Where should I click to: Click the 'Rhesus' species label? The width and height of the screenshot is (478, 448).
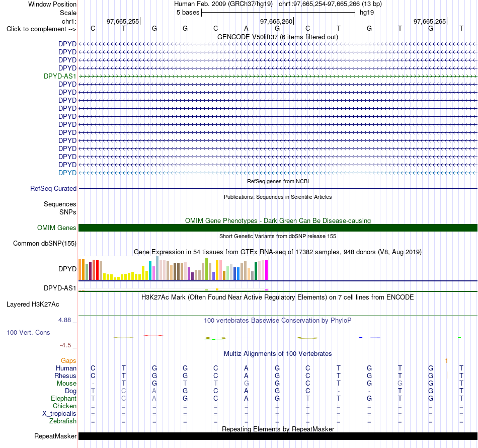point(65,376)
